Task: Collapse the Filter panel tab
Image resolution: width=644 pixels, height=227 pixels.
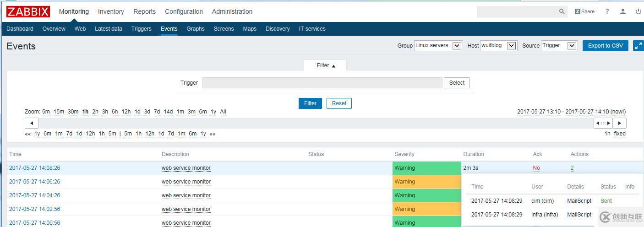Action: 326,65
